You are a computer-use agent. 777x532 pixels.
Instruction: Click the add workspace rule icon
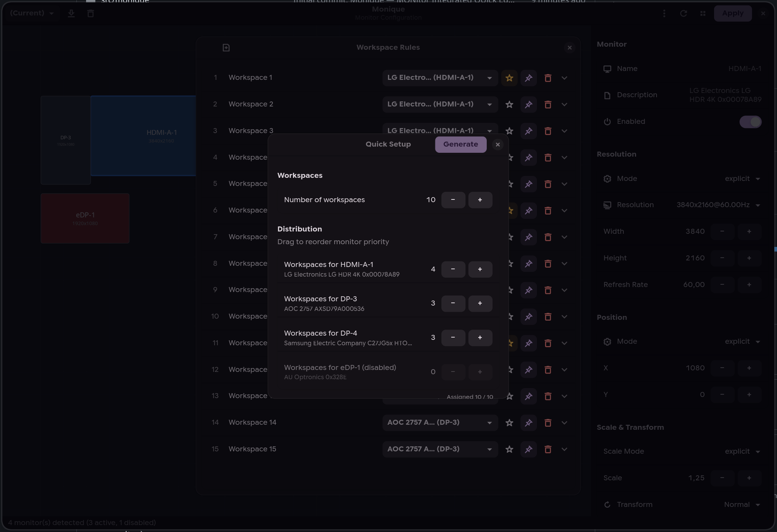click(x=226, y=47)
